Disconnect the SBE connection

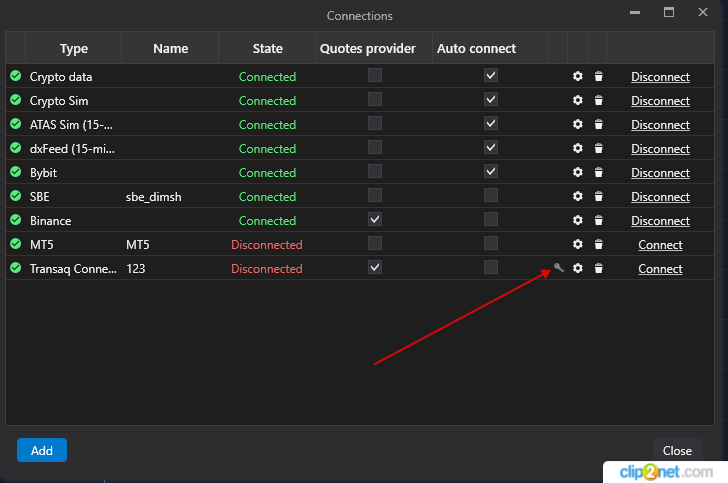660,197
